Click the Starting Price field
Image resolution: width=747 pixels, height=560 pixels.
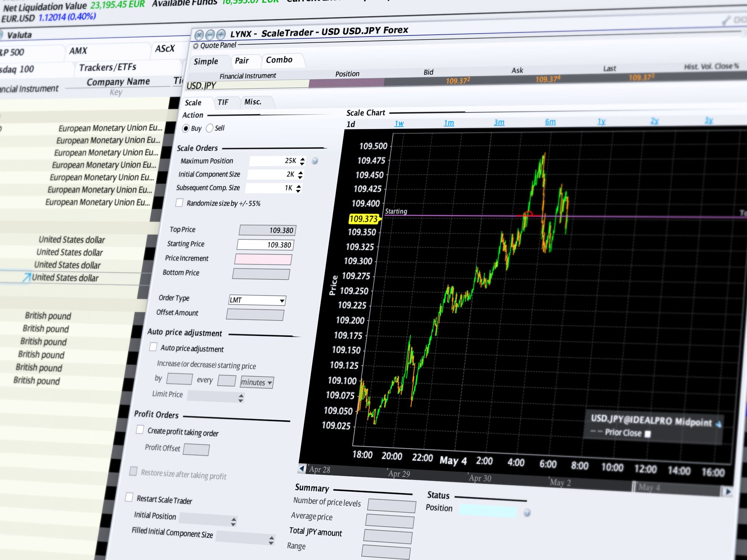pyautogui.click(x=265, y=245)
